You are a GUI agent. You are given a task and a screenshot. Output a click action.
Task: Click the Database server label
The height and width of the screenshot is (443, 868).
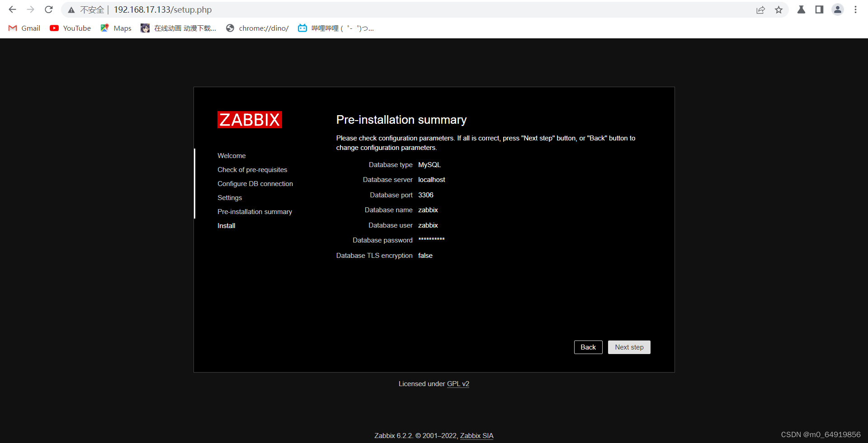(x=387, y=180)
